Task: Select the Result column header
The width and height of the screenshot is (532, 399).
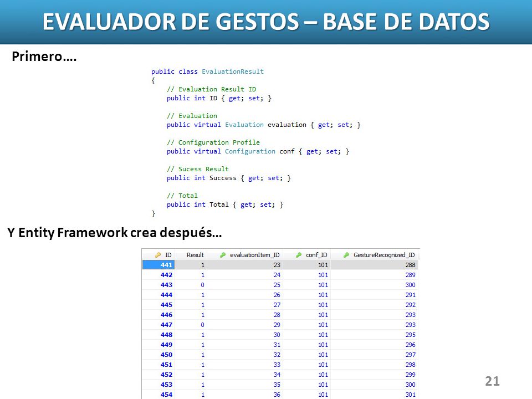Action: pos(195,255)
